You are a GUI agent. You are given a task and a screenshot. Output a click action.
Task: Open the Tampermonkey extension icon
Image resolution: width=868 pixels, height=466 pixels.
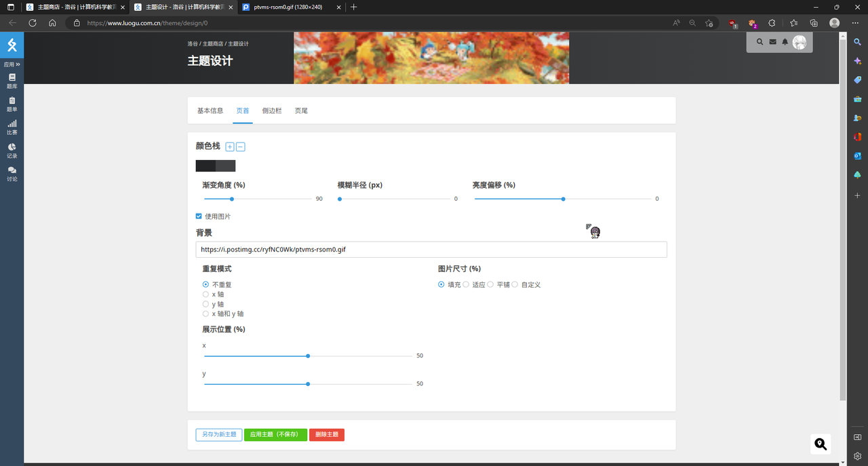tap(752, 22)
